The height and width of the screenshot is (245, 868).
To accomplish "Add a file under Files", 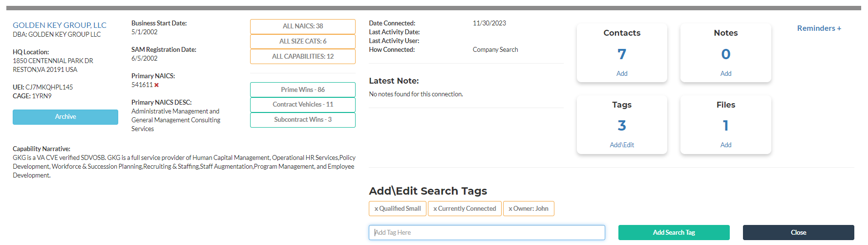I will click(x=725, y=145).
